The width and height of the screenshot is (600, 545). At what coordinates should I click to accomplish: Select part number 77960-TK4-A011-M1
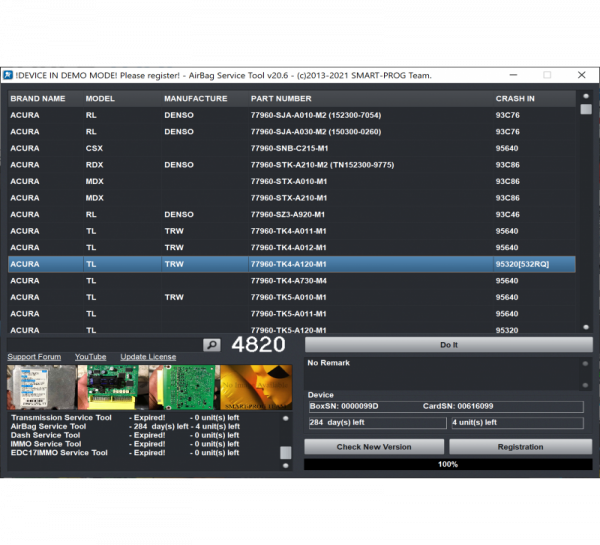click(289, 231)
